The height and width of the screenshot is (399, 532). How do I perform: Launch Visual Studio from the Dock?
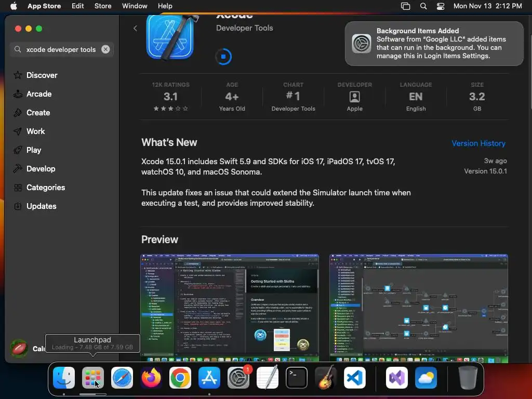396,378
